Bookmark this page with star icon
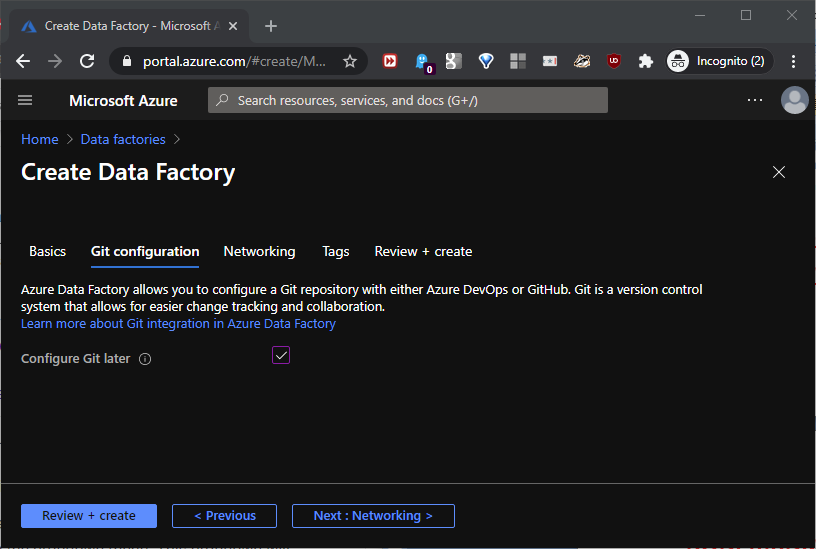The width and height of the screenshot is (816, 549). [350, 61]
